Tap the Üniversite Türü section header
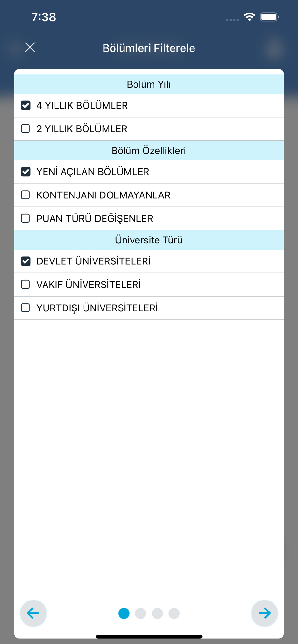Screen dimensions: 298x644 (149, 240)
